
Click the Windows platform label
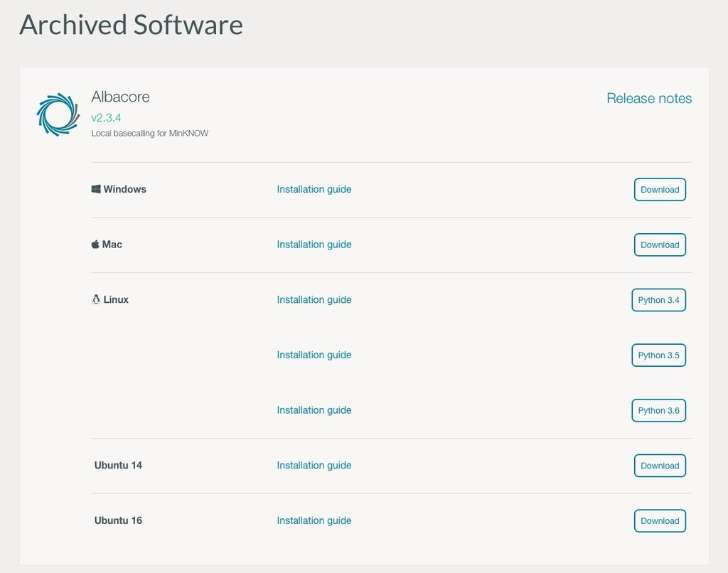124,189
